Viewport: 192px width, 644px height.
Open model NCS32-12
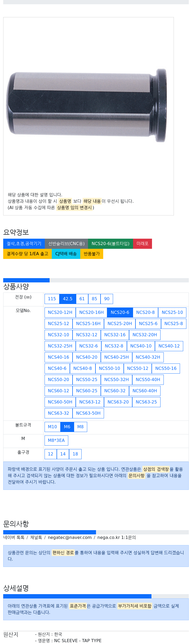[x=87, y=335]
